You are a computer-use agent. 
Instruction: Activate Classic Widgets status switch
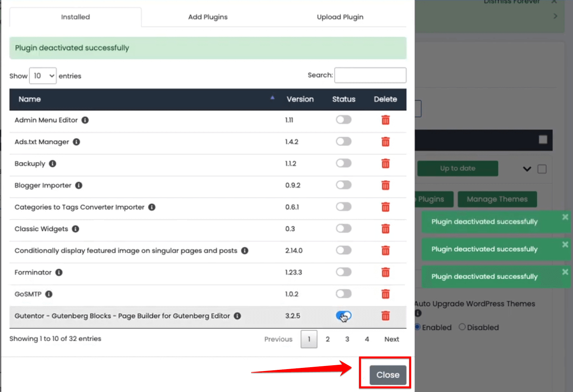[x=344, y=228]
